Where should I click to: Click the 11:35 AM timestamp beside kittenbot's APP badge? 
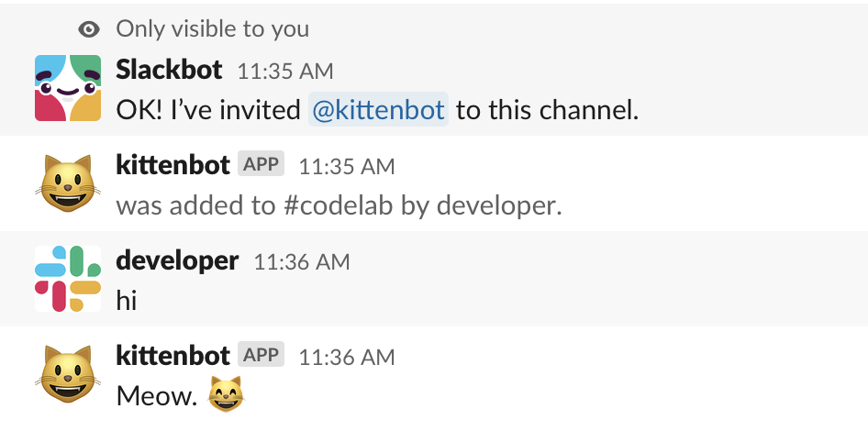tap(347, 166)
